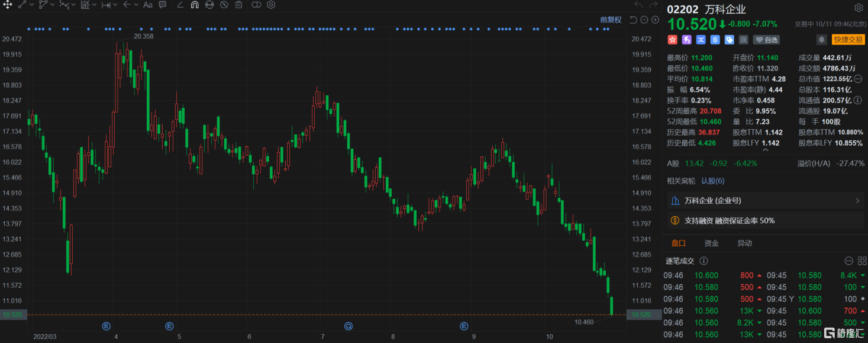Select the eraser tool in the toolbar

[180, 5]
